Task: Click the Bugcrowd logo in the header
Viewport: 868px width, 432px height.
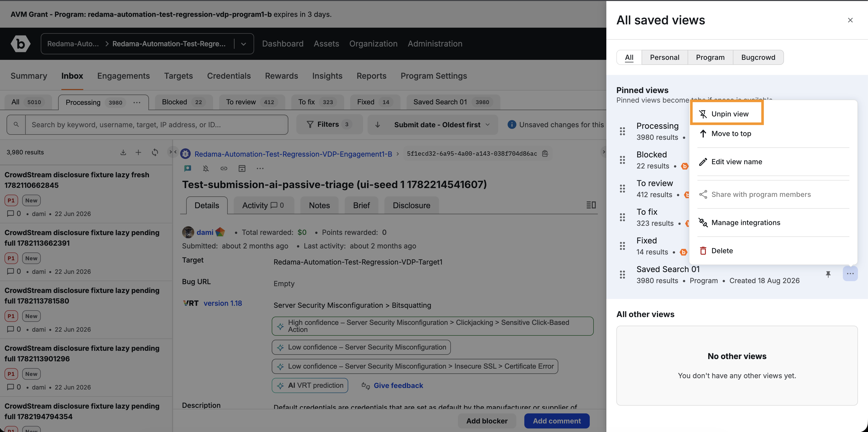Action: pos(21,44)
